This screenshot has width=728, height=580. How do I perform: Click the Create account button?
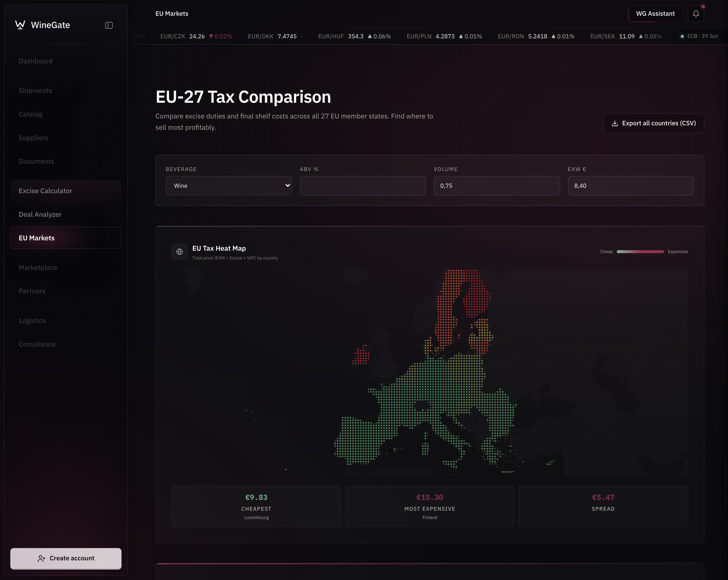click(x=66, y=558)
